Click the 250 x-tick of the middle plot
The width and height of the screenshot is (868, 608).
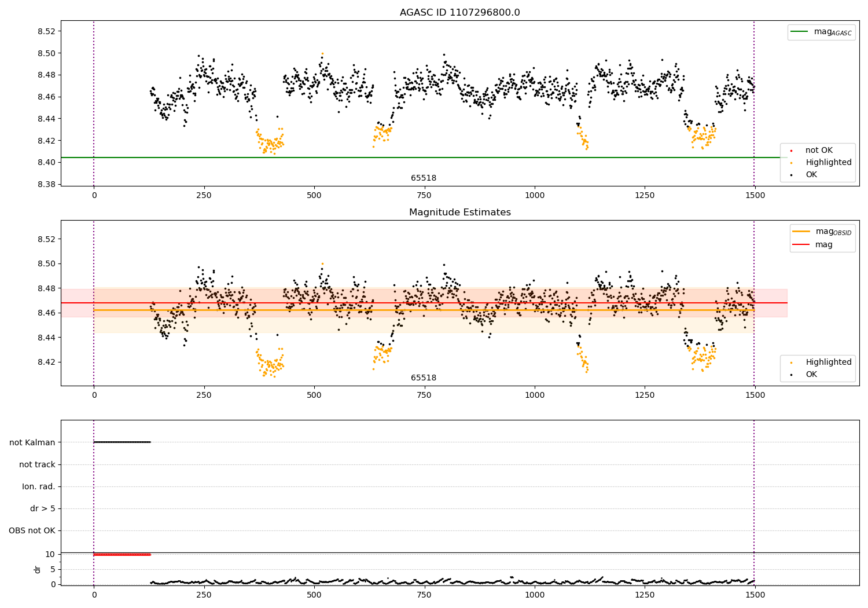tap(204, 395)
